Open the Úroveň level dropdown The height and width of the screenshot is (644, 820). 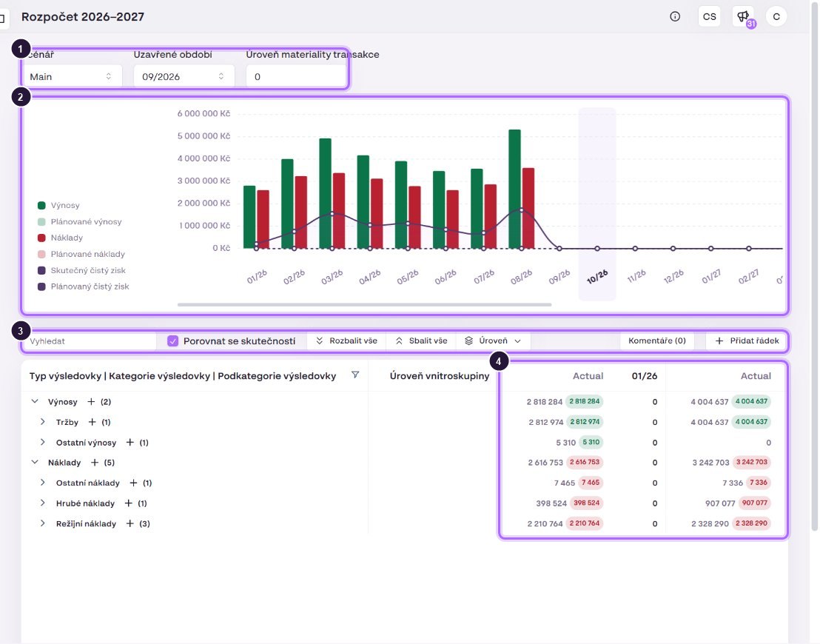coord(493,341)
